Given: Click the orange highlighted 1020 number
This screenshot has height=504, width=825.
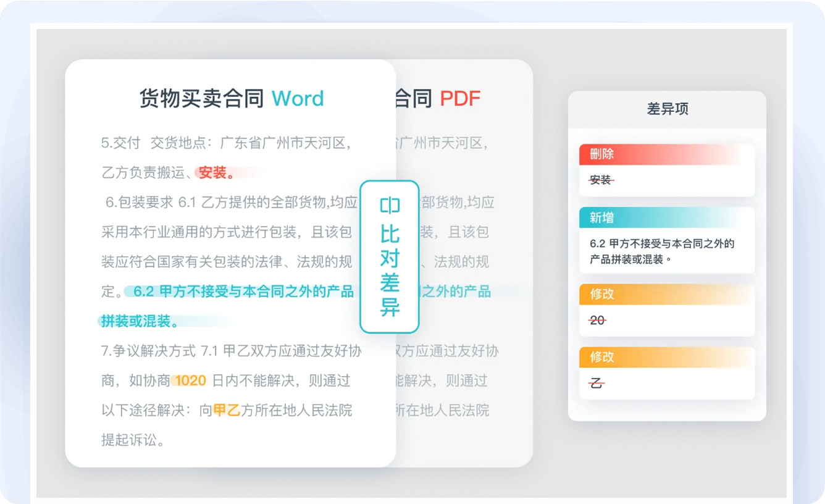Looking at the screenshot, I should coord(190,380).
